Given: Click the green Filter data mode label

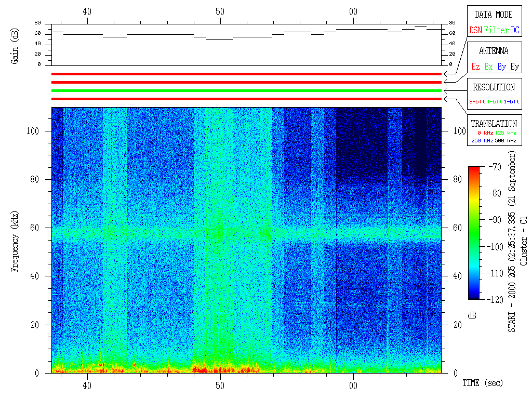Looking at the screenshot, I should (496, 31).
